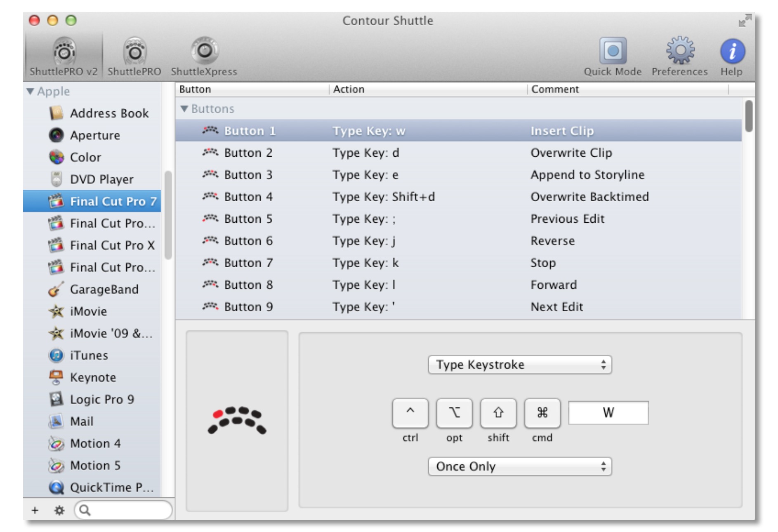Open Quick Mode from toolbar
The height and width of the screenshot is (532, 778).
pyautogui.click(x=613, y=56)
